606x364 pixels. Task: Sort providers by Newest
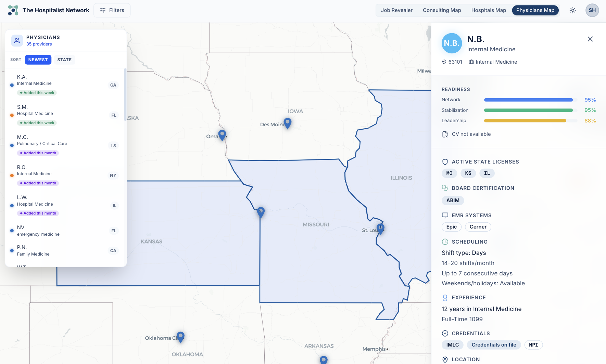coord(38,60)
